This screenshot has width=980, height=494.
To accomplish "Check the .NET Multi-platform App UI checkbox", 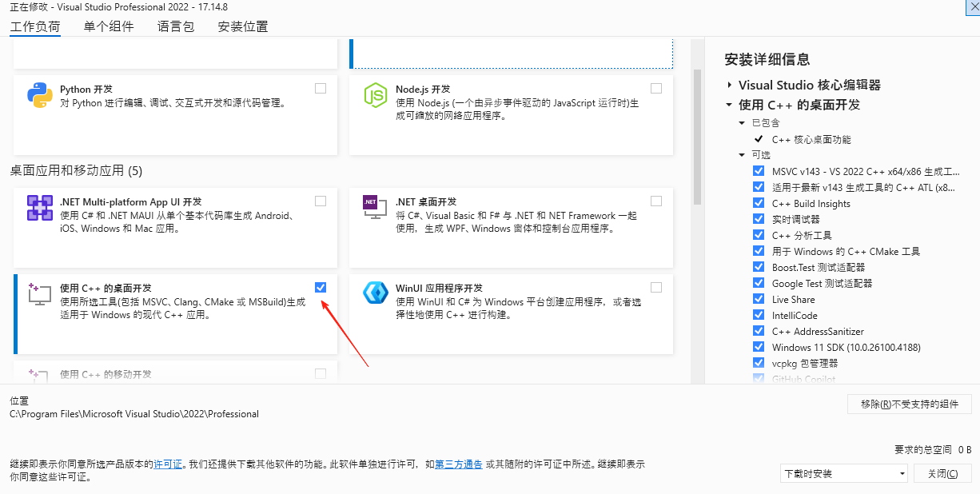I will [x=321, y=201].
